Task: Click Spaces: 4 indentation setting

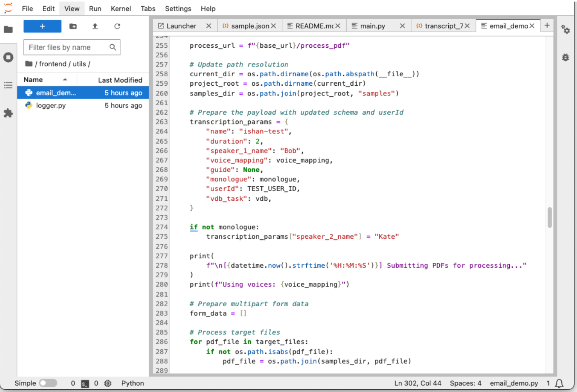Action: tap(465, 383)
